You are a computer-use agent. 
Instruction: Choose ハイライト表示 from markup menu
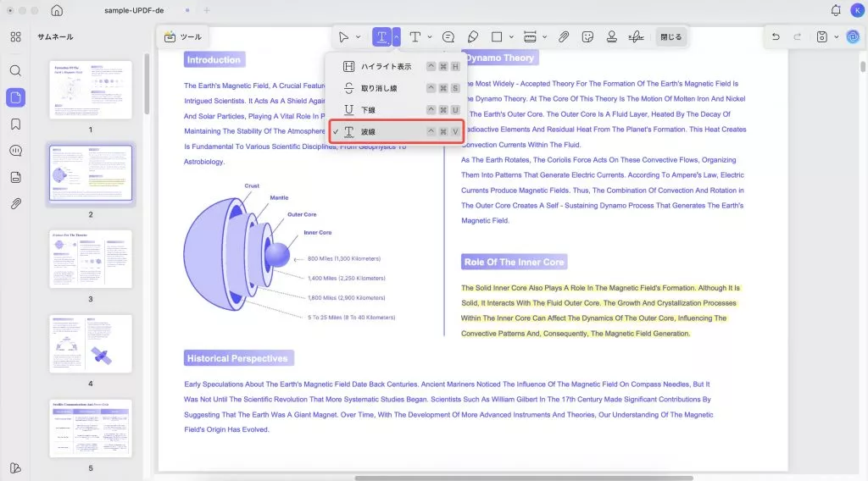(397, 66)
